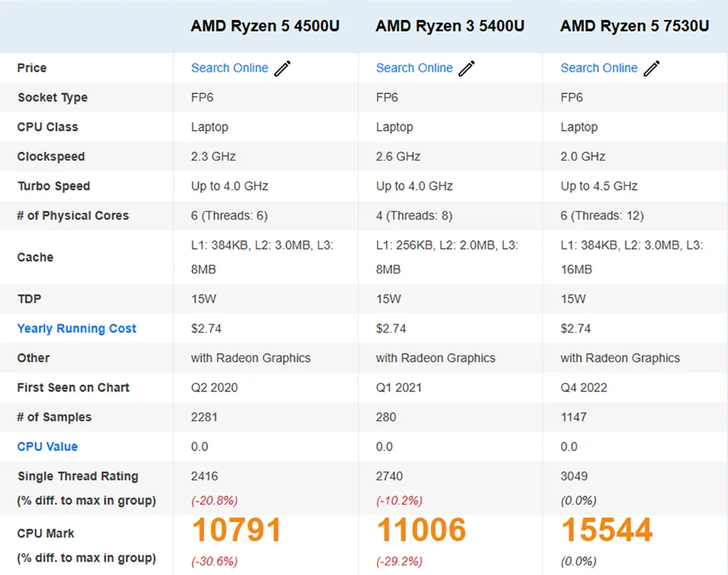Click the Socket Type row label

pos(52,98)
